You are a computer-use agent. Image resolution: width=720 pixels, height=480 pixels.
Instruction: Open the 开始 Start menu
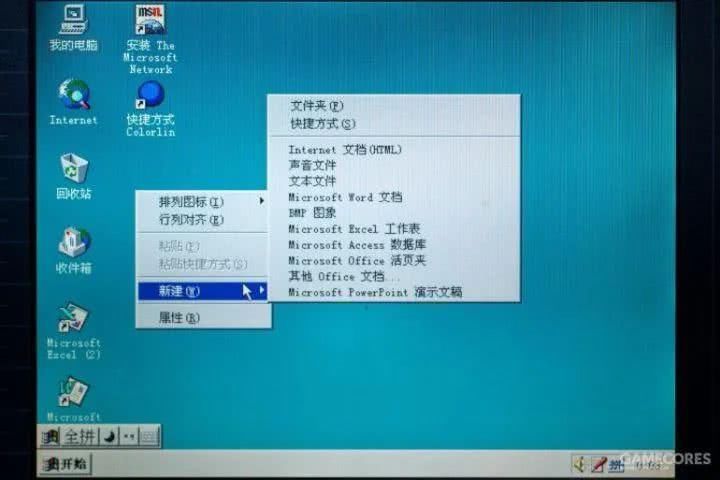pos(65,464)
